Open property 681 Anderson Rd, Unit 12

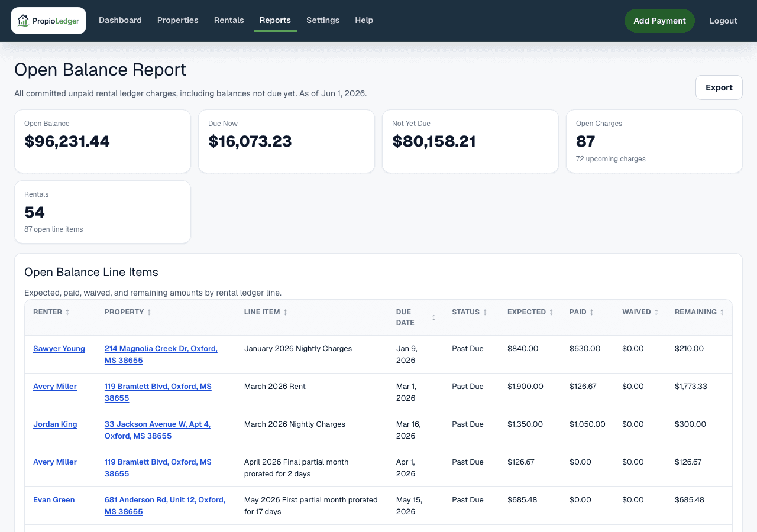coord(165,506)
